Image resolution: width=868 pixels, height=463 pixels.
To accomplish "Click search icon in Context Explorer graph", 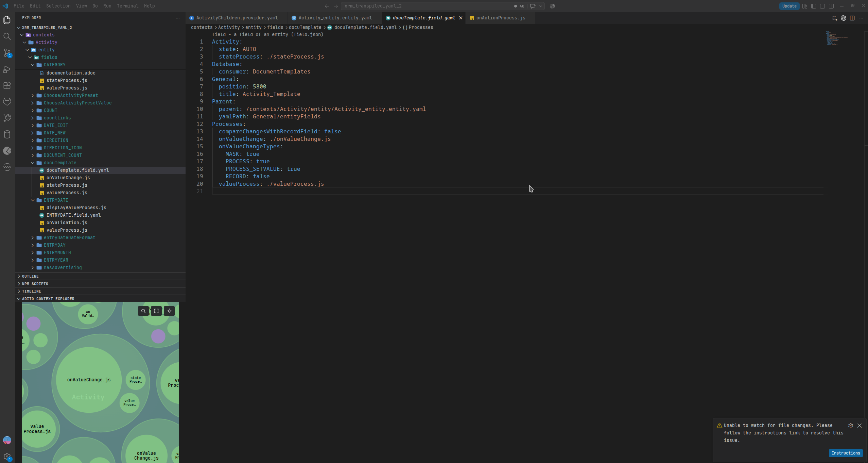I will pos(143,311).
